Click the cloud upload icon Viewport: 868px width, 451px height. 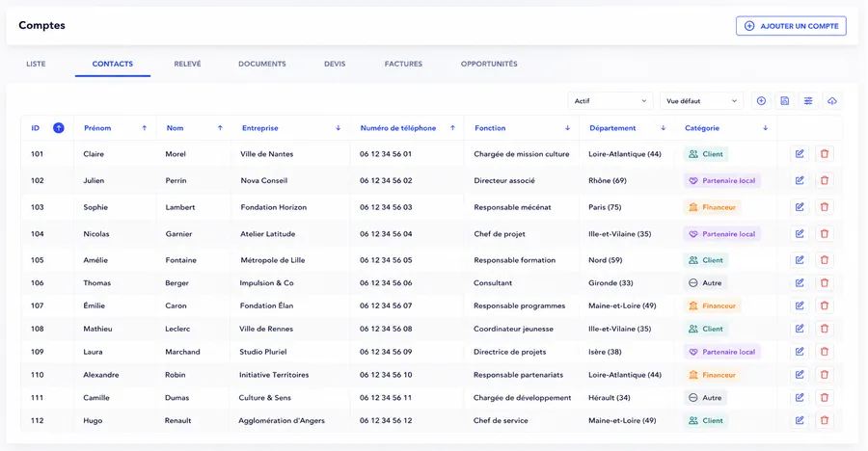pyautogui.click(x=832, y=101)
